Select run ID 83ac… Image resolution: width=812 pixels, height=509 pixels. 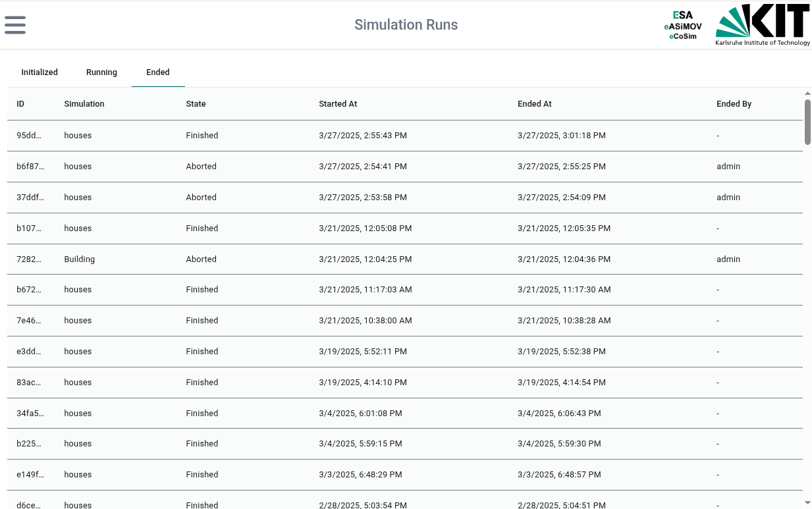click(x=29, y=383)
